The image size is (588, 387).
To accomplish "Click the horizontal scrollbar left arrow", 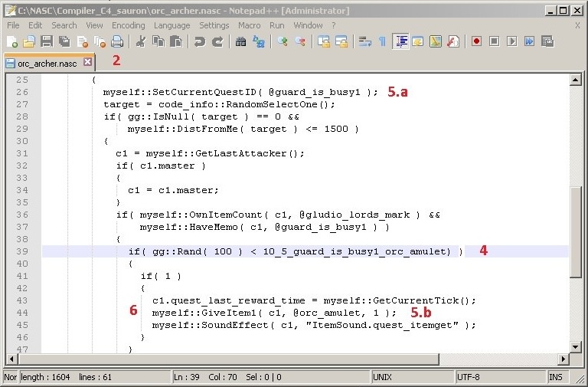I will tap(11, 359).
